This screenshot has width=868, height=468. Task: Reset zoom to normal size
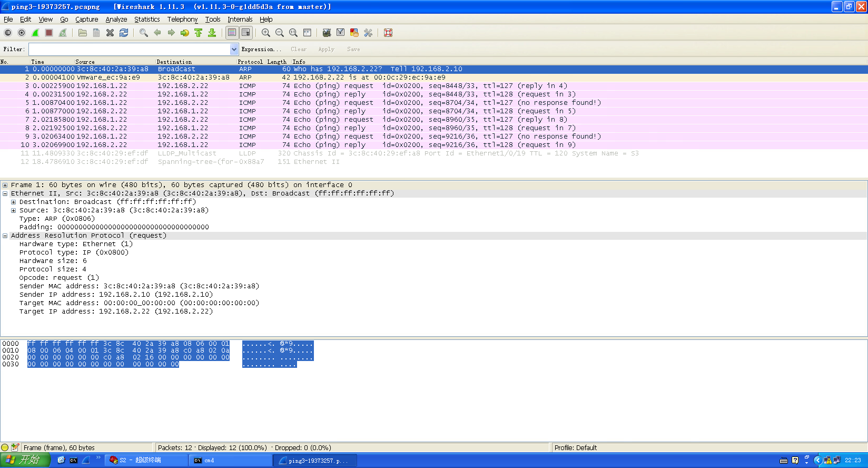[293, 33]
